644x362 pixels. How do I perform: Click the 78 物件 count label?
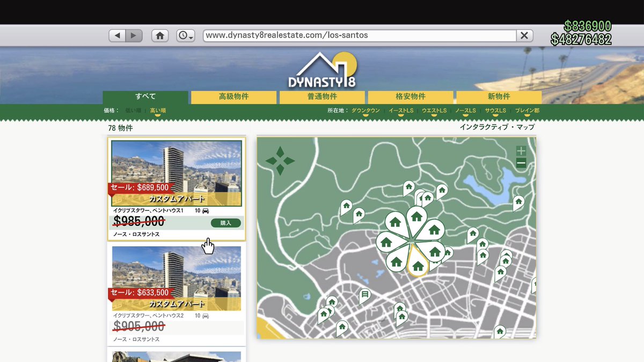[121, 128]
